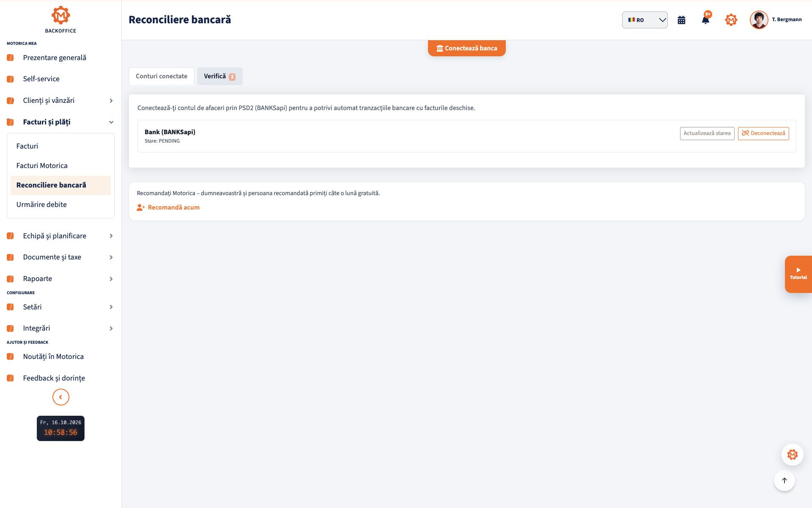Click Actualizează starea button
812x508 pixels.
[707, 133]
